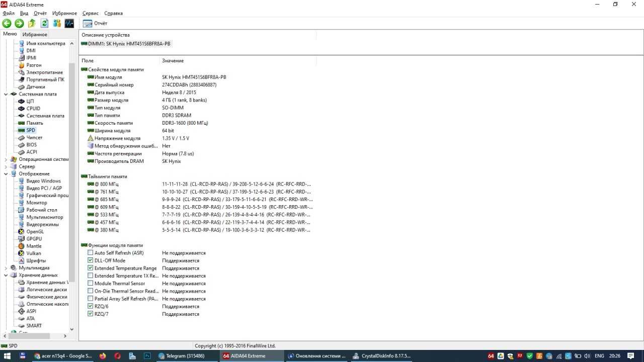This screenshot has width=644, height=362.
Task: Open the BIOS page
Action: [32, 145]
